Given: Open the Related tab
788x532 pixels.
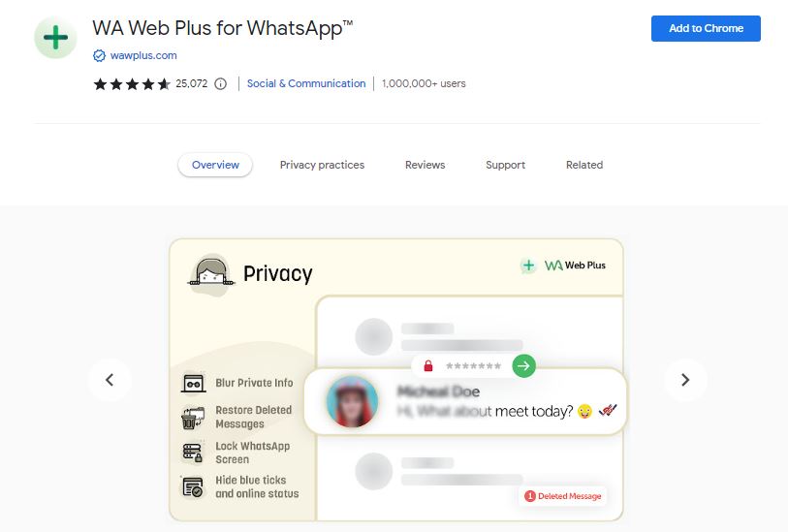Looking at the screenshot, I should click(x=584, y=165).
